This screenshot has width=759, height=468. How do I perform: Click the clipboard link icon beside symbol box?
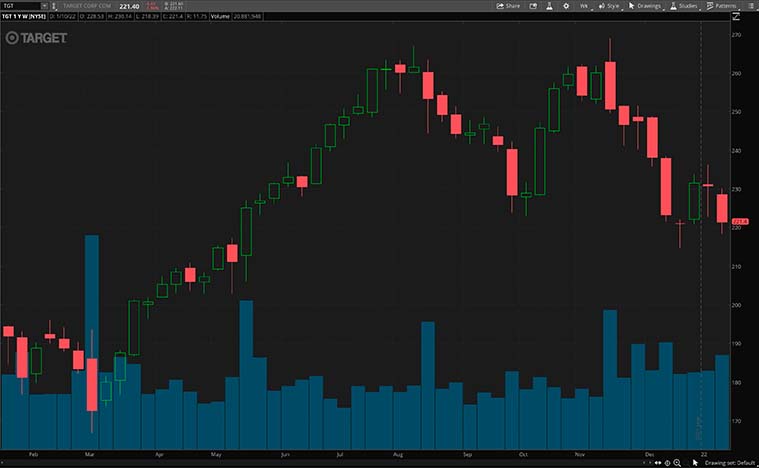pyautogui.click(x=54, y=6)
